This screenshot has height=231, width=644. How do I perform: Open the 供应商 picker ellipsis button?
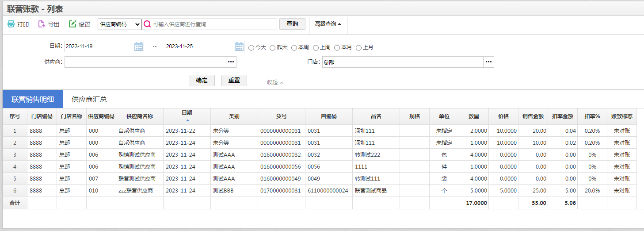point(231,62)
